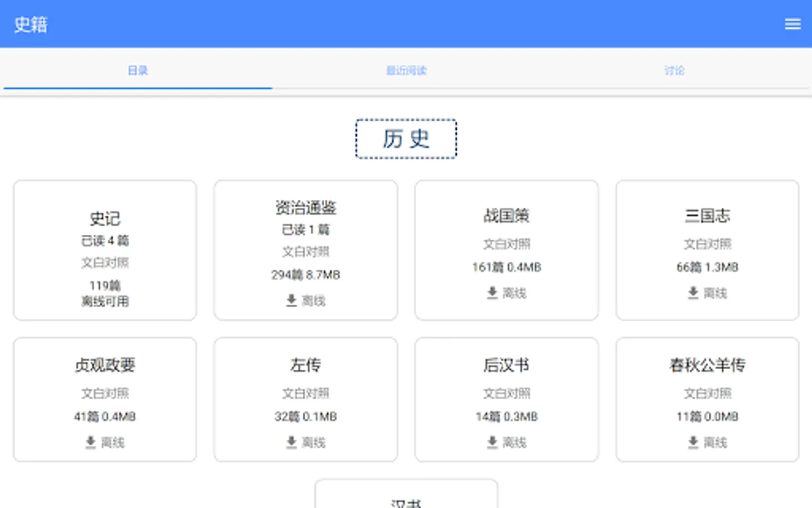
Task: Click 文白对照 label on 春秋公羊传 card
Action: click(707, 393)
